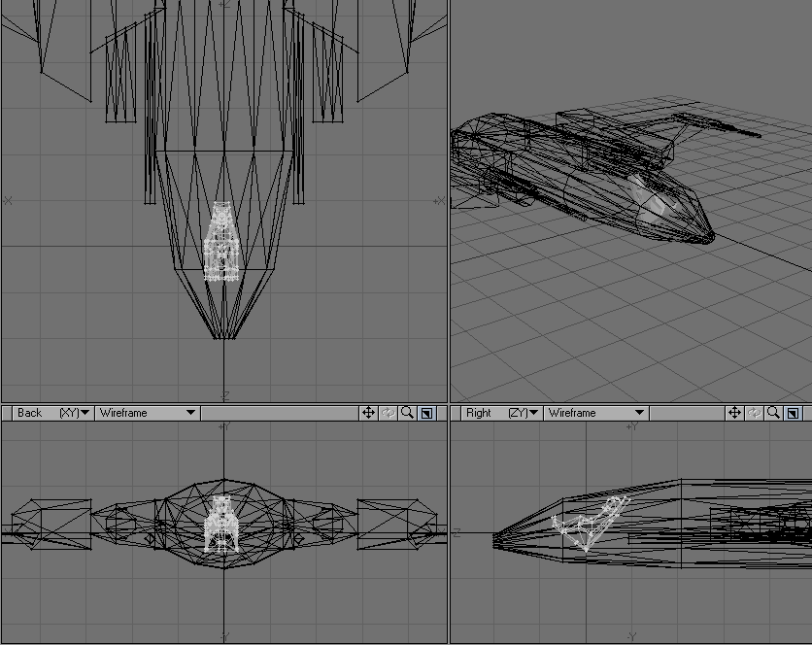
Task: Click the highlighted cockpit in the perspective view
Action: (653, 201)
